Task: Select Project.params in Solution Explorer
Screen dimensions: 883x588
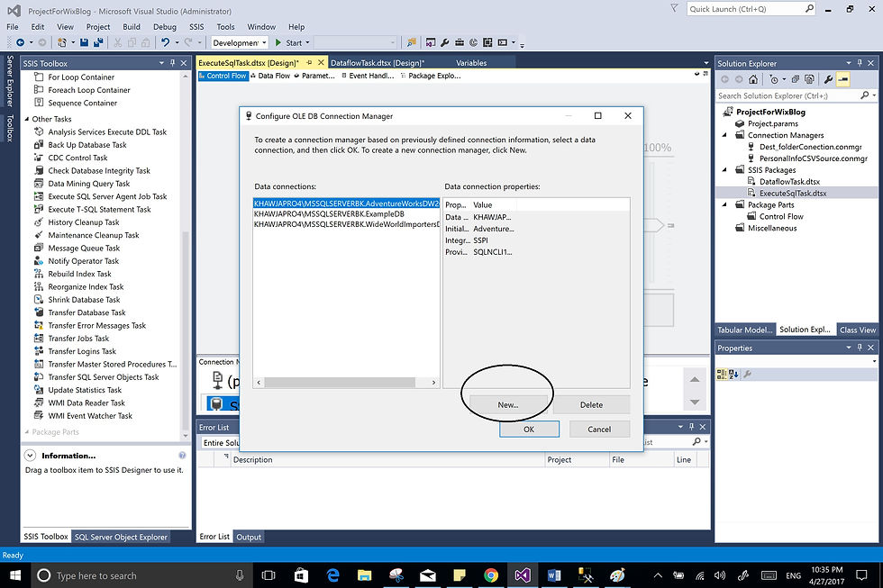Action: [x=773, y=123]
